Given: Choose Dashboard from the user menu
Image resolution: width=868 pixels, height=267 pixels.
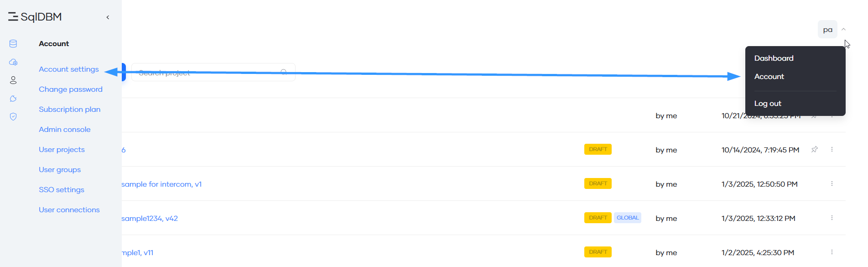Looking at the screenshot, I should (x=774, y=58).
